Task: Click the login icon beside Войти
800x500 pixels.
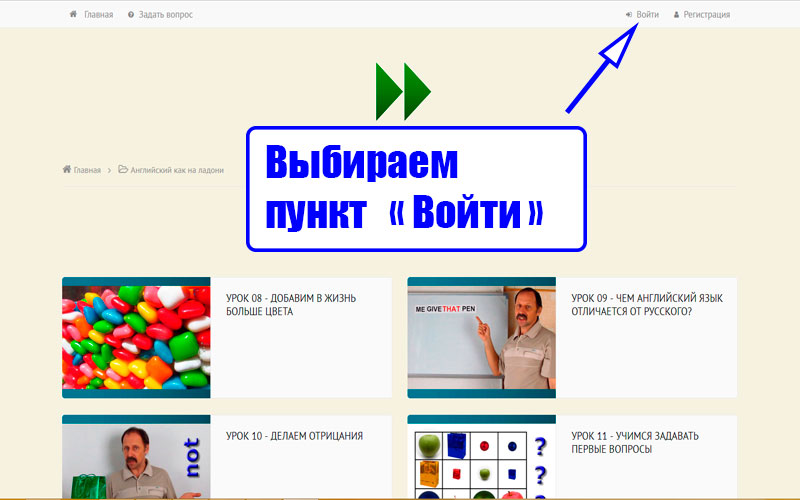Action: click(629, 15)
